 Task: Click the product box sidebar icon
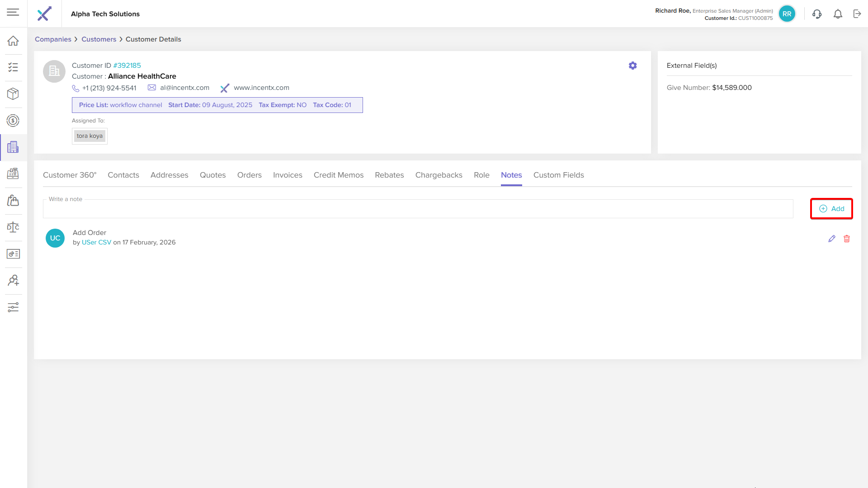pos(13,94)
